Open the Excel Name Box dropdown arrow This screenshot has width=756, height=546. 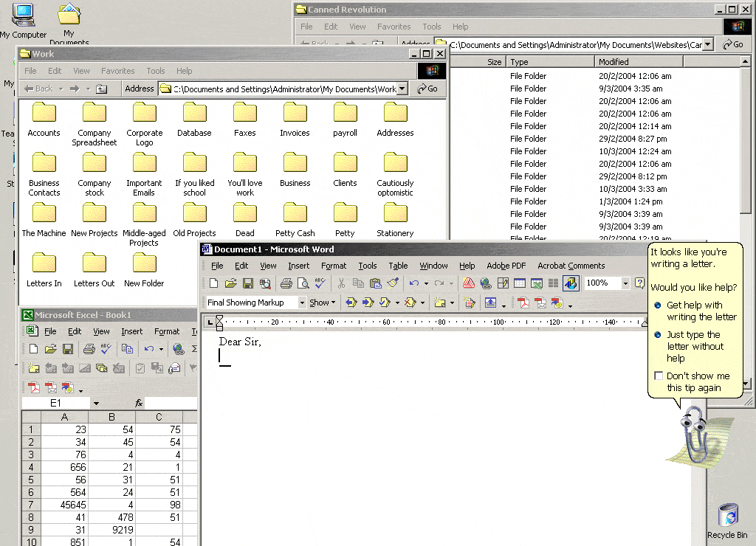96,404
